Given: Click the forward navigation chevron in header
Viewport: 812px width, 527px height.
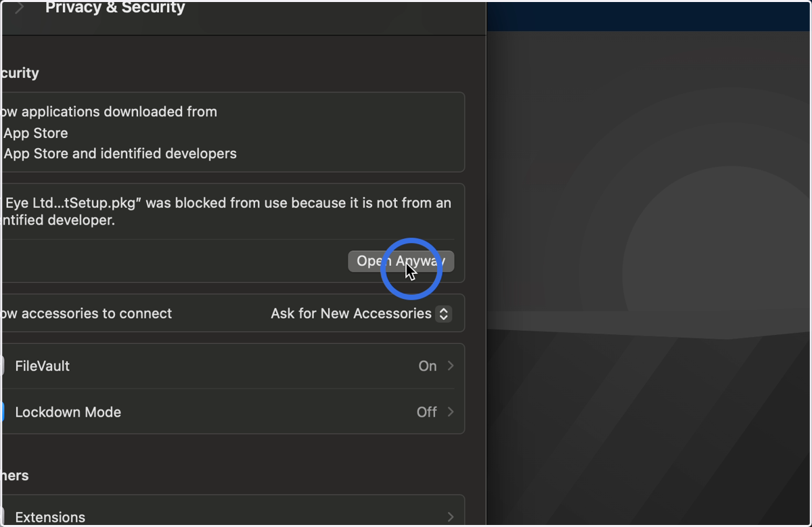Looking at the screenshot, I should [20, 7].
